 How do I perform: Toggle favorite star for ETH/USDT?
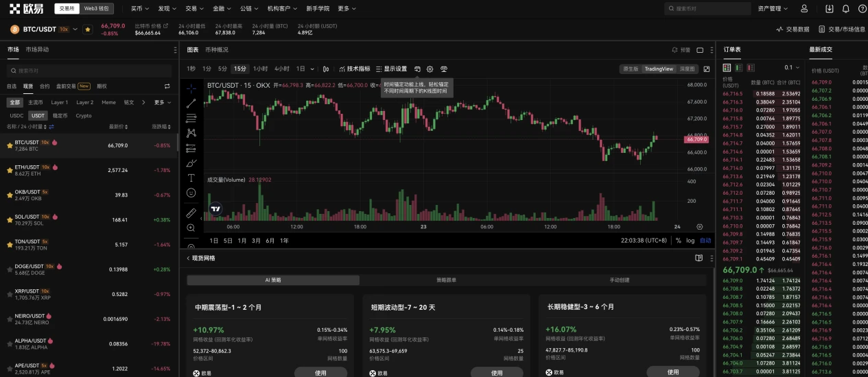pos(10,170)
